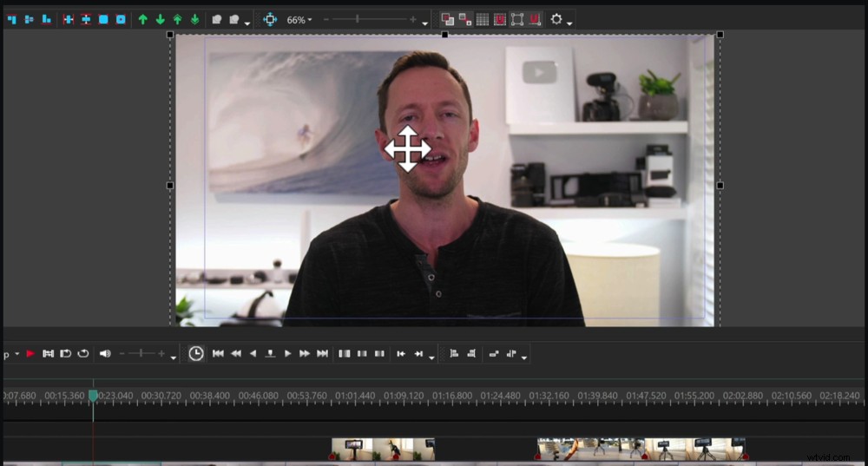
Task: Open the preview quality dropdown arrow
Action: [17, 354]
